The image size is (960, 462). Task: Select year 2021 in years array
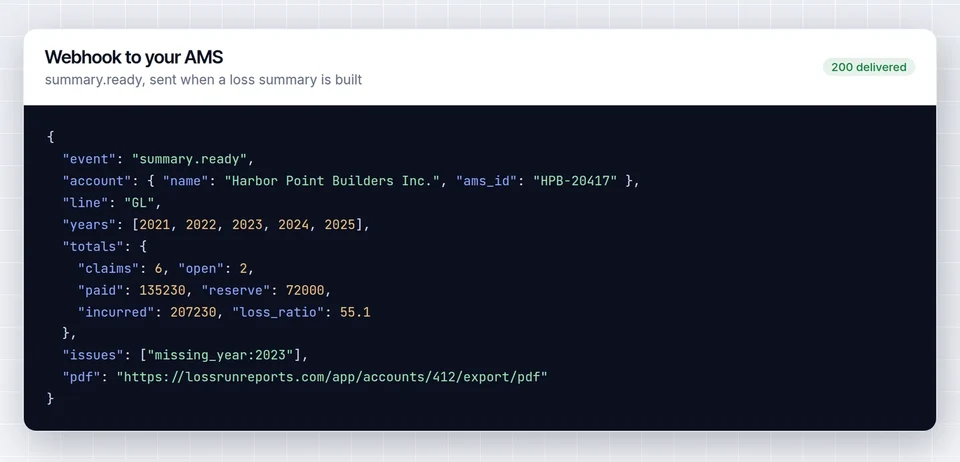click(x=154, y=225)
